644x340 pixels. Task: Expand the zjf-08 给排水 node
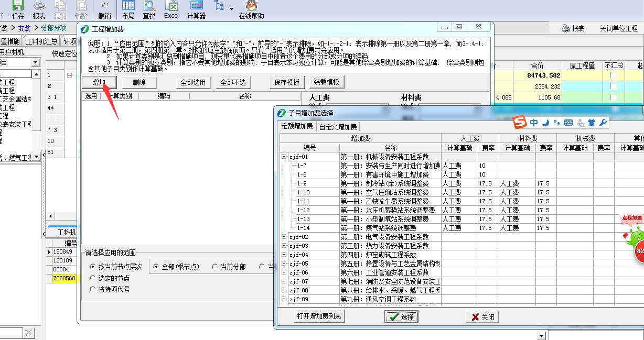click(x=284, y=290)
